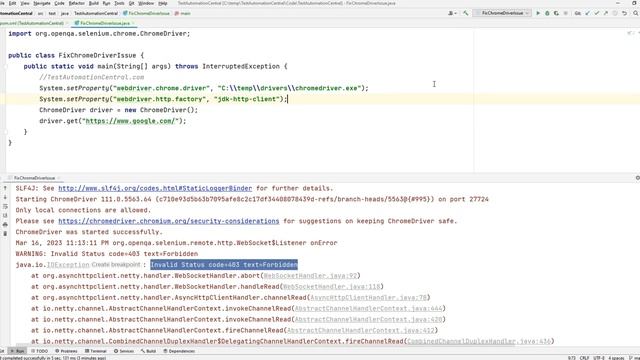Open the Run menu in menu bar

pos(107,3)
